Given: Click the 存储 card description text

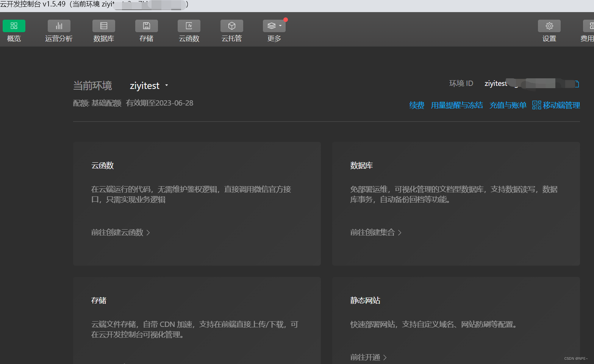Looking at the screenshot, I should [195, 329].
